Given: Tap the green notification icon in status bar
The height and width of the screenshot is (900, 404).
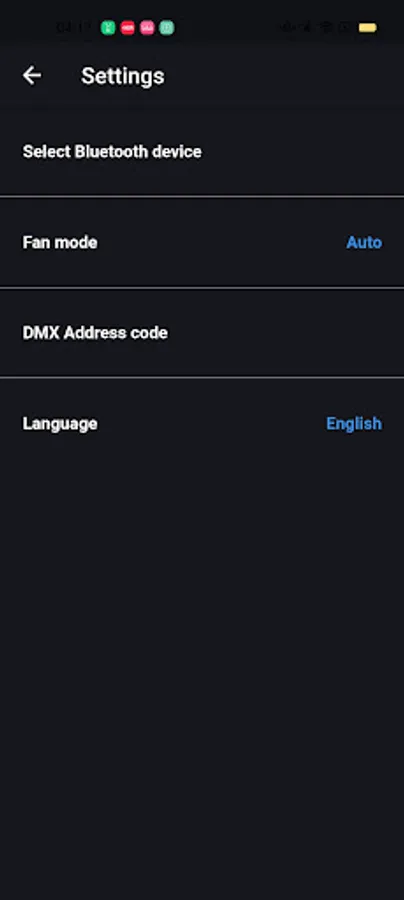Looking at the screenshot, I should (108, 28).
